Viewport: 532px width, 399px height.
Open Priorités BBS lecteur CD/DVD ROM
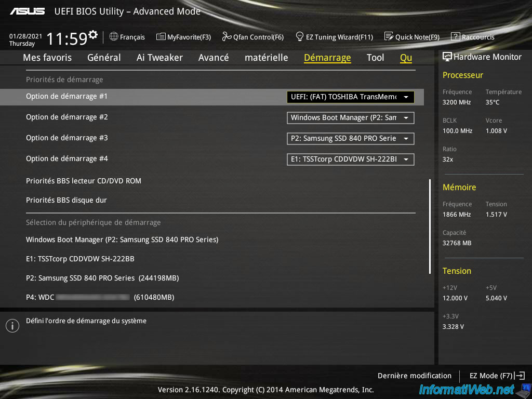pyautogui.click(x=84, y=181)
